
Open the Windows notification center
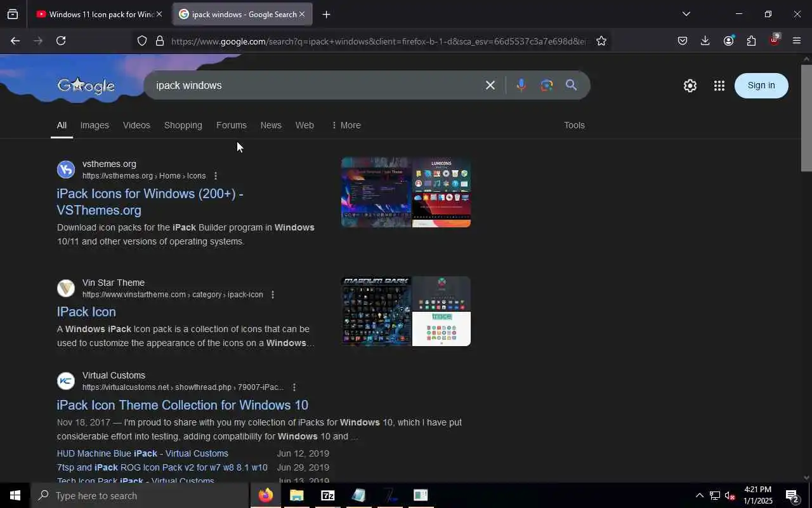coord(792,496)
